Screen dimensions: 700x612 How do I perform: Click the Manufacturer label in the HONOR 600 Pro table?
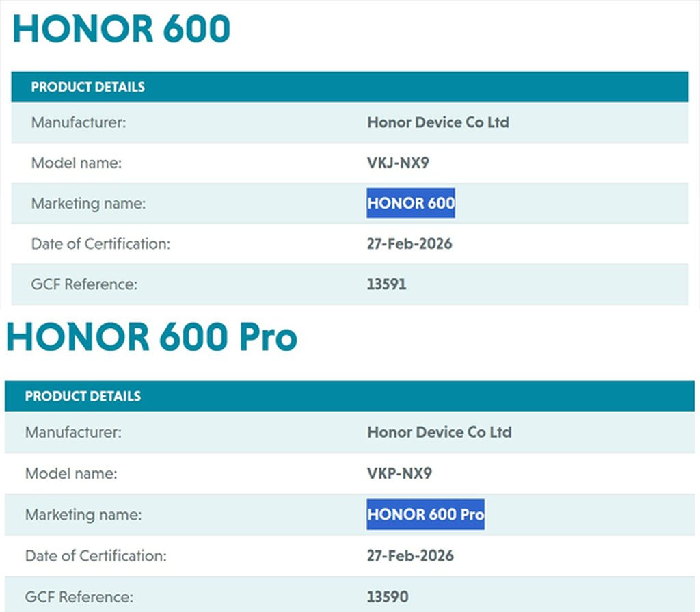tap(73, 432)
